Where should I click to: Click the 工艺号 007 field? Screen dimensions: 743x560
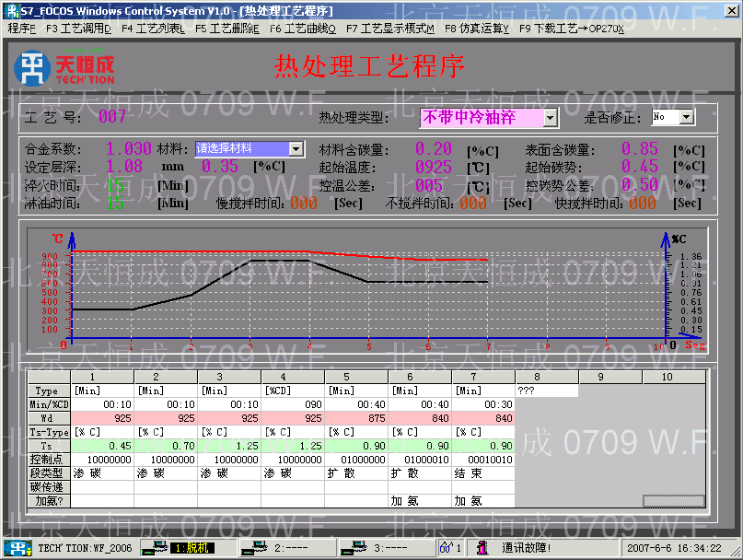[x=112, y=117]
